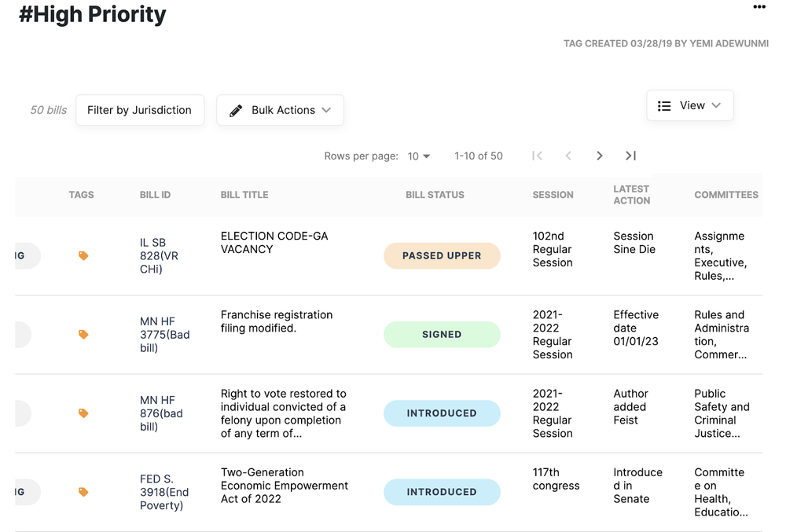
Task: Click the Passed Upper status badge
Action: [x=442, y=255]
